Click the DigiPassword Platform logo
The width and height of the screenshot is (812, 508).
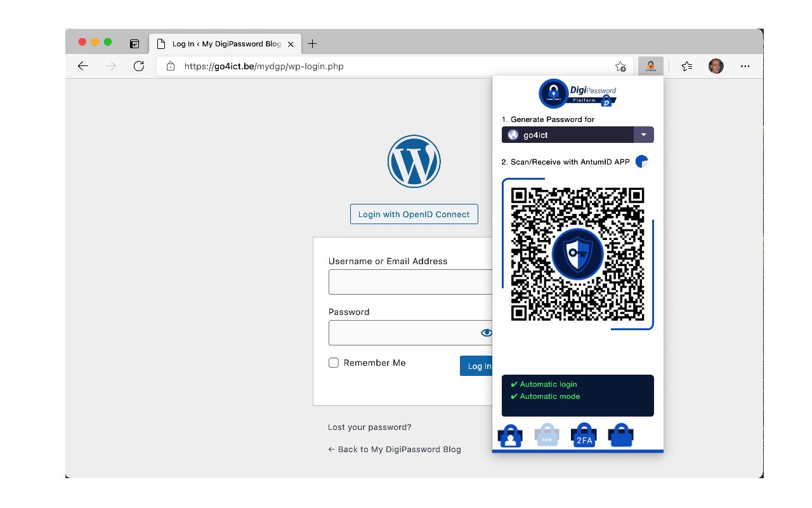click(578, 93)
